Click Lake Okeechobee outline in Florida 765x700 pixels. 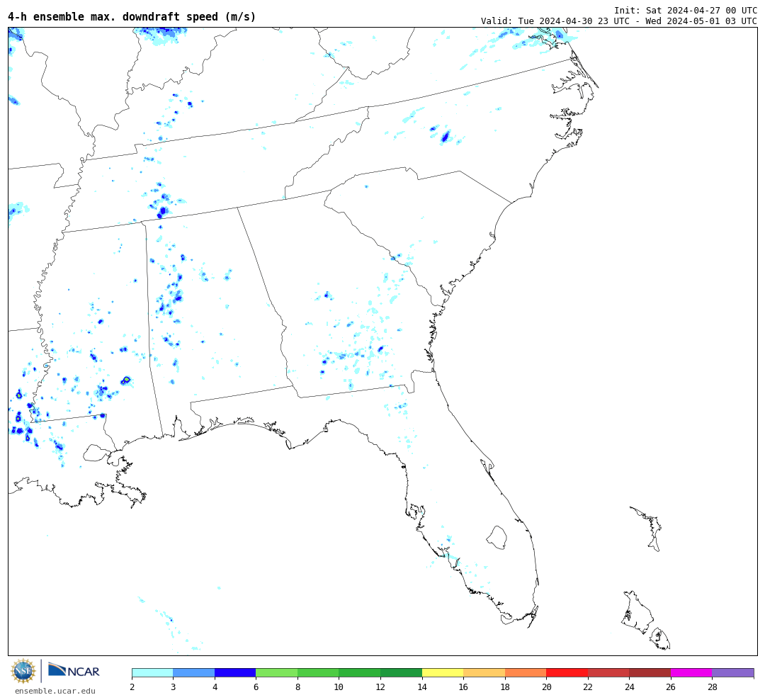(x=497, y=538)
